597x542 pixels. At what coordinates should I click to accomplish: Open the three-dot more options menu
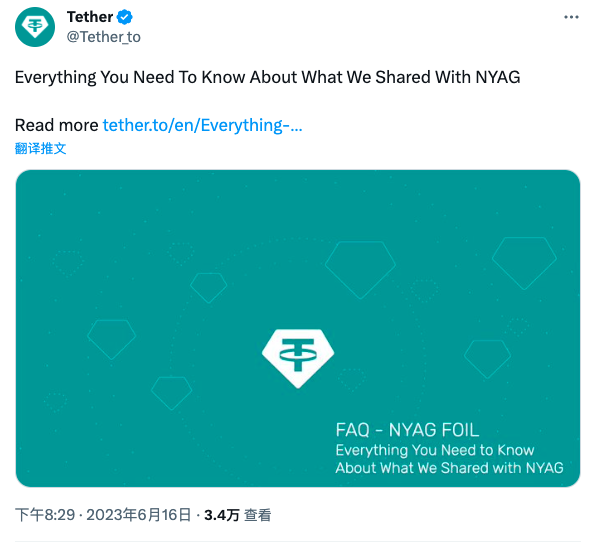coord(571,17)
